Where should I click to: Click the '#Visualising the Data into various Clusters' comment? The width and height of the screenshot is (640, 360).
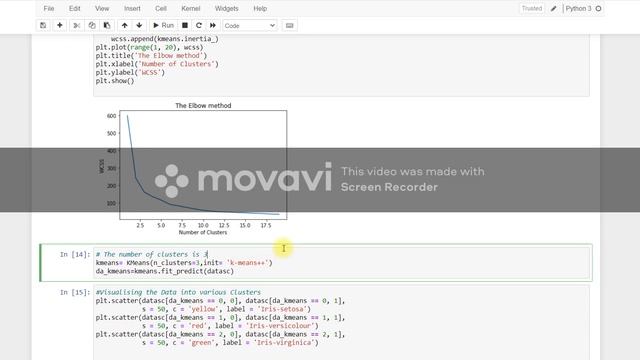click(178, 292)
